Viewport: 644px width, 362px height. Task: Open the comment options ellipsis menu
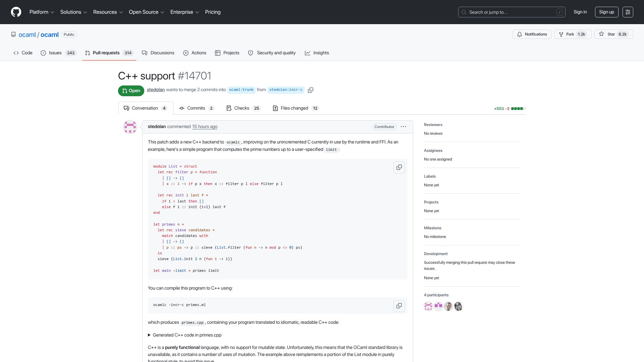[404, 127]
